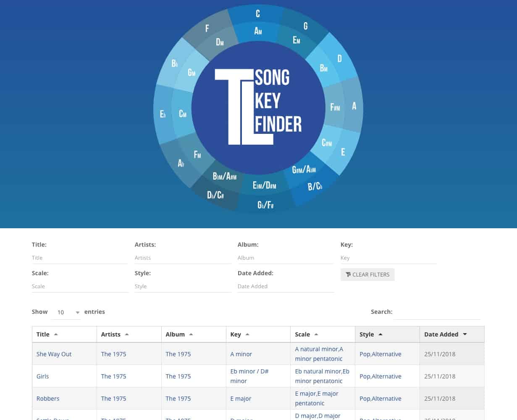The height and width of the screenshot is (420, 517).
Task: Select the Style column header
Action: click(367, 334)
